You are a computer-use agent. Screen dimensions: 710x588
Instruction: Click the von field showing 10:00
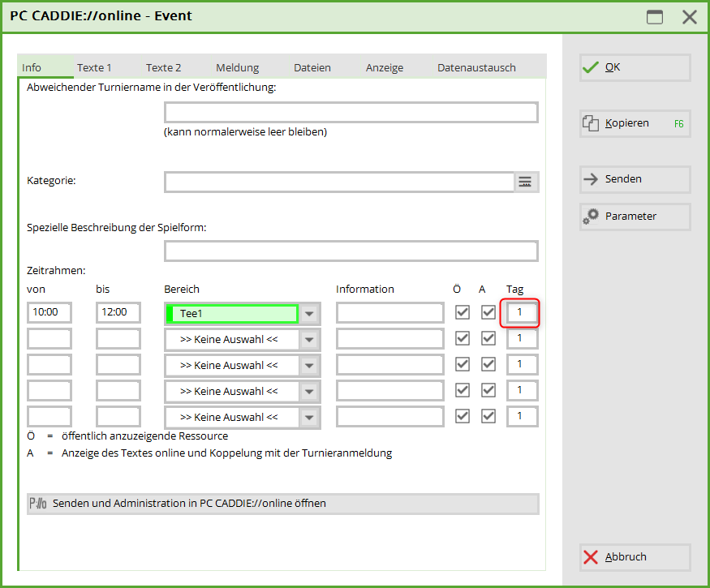point(49,312)
